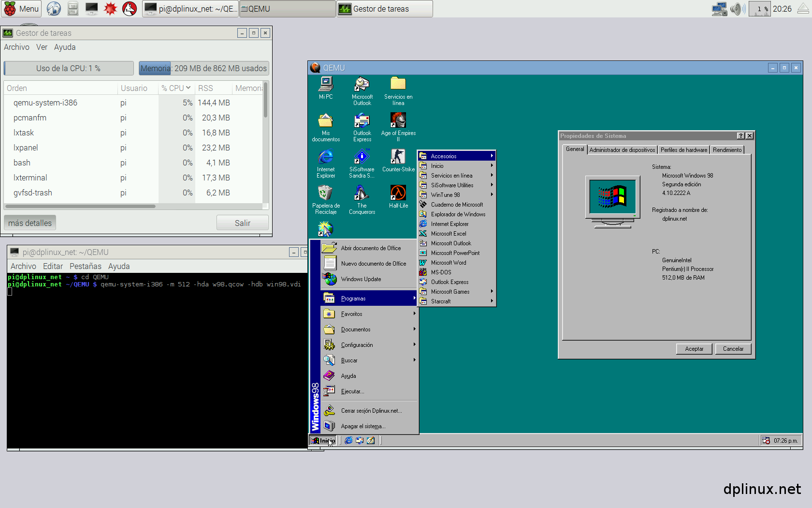Click Salir in Gestor de tareas

tap(243, 223)
